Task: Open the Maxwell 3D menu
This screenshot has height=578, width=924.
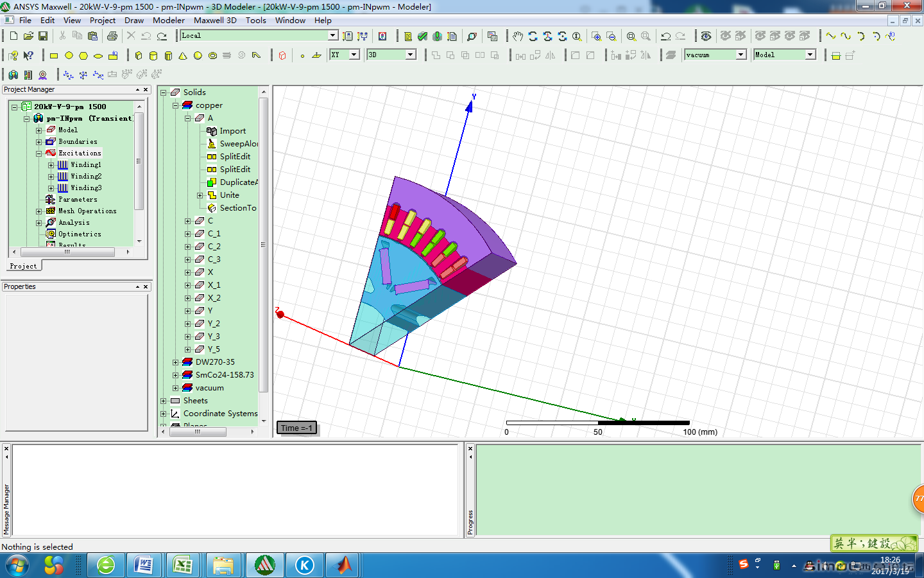Action: pyautogui.click(x=215, y=21)
